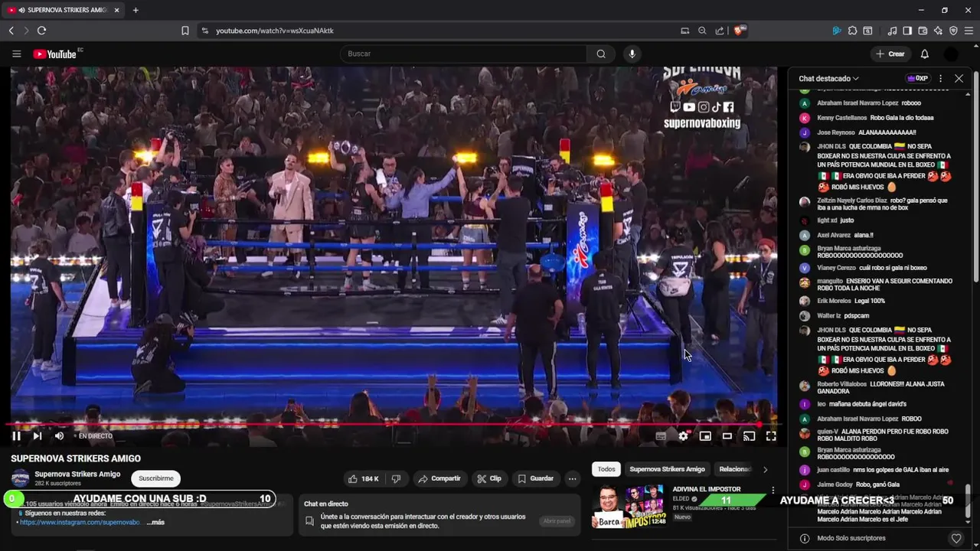
Task: Show more filter chips arrow
Action: [765, 469]
